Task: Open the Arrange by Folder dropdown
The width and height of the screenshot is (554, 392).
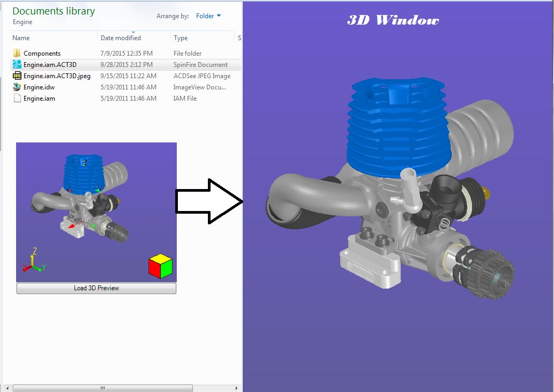Action: (208, 16)
